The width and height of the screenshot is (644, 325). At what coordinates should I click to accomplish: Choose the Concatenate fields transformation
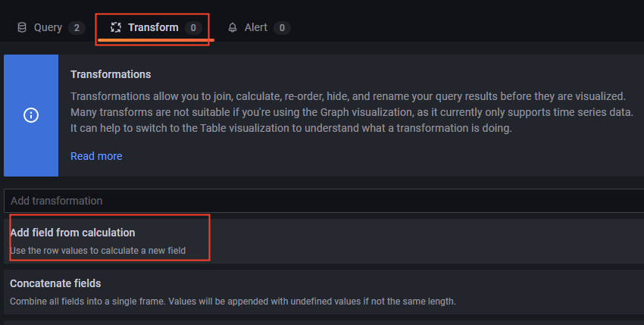pos(55,283)
